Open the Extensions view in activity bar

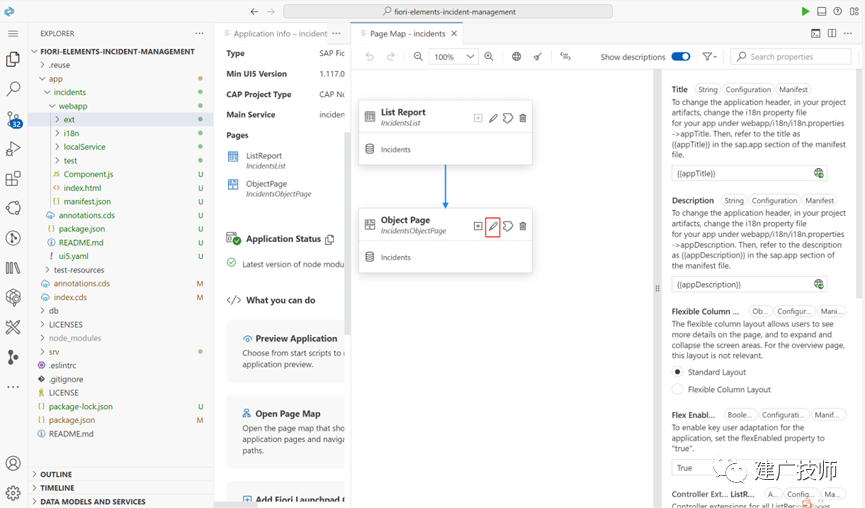tap(13, 179)
